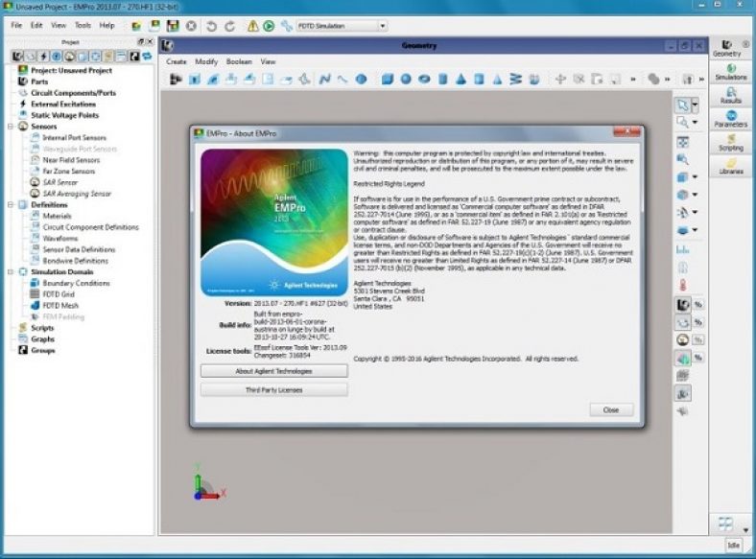The width and height of the screenshot is (756, 559).
Task: Select Scripts in project tree
Action: (x=42, y=328)
